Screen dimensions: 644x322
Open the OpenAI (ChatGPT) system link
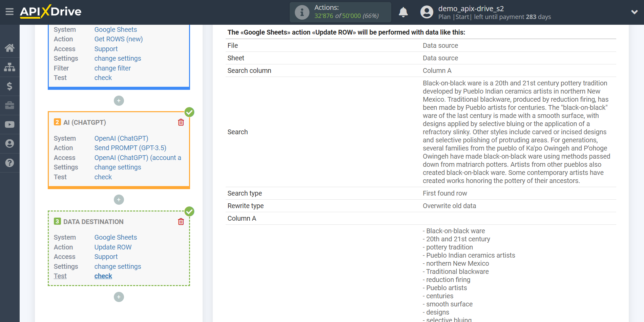121,138
